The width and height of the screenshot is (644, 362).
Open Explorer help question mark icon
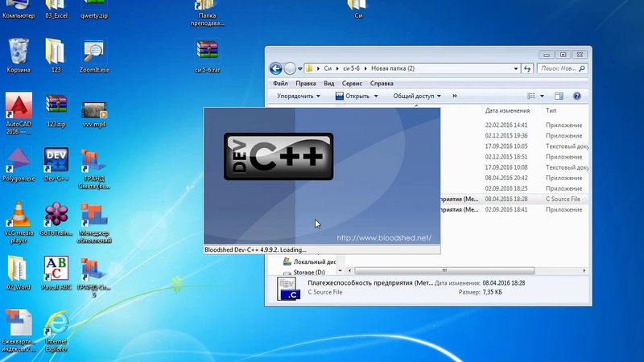click(x=576, y=96)
